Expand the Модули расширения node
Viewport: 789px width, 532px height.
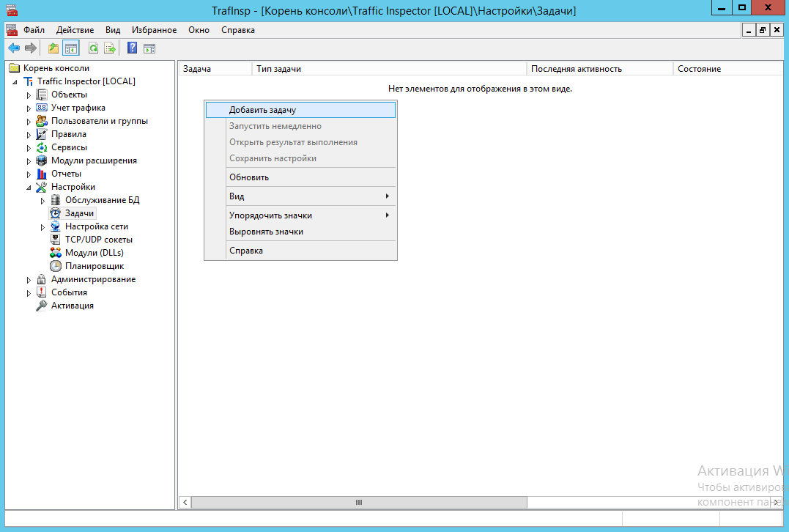[x=29, y=161]
